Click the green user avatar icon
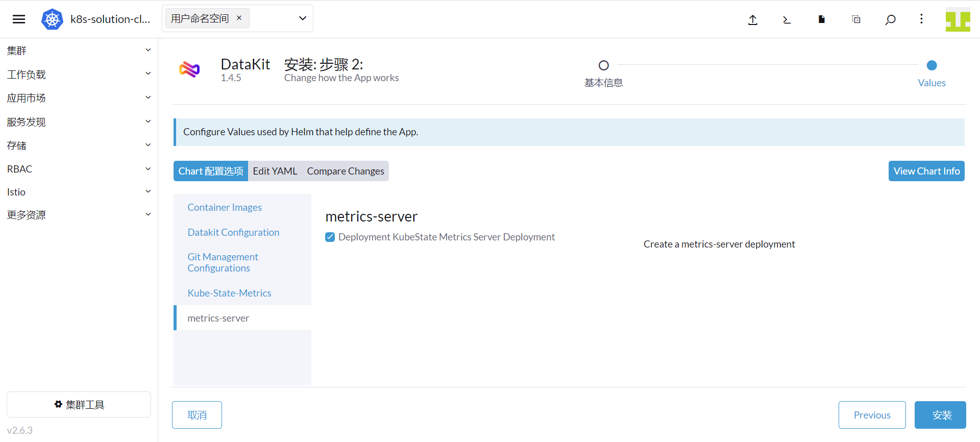 958,19
